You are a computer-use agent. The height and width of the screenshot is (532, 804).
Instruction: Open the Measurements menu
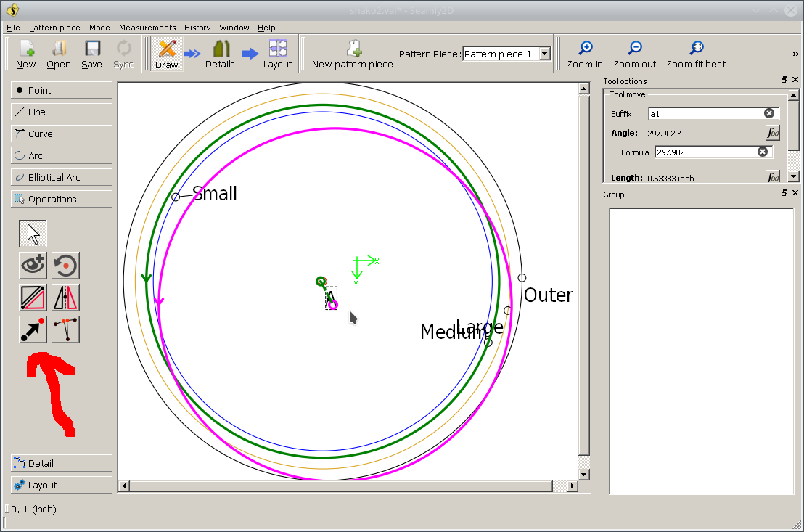(x=147, y=28)
